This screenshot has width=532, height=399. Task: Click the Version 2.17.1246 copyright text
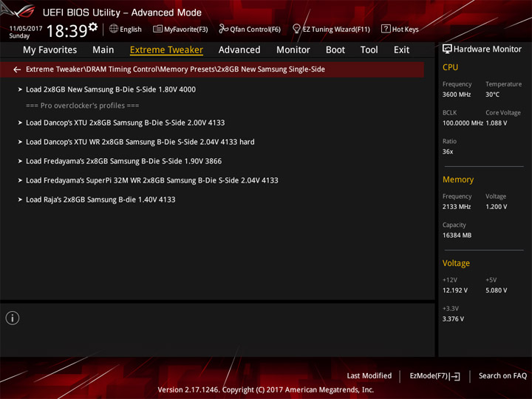[266, 390]
